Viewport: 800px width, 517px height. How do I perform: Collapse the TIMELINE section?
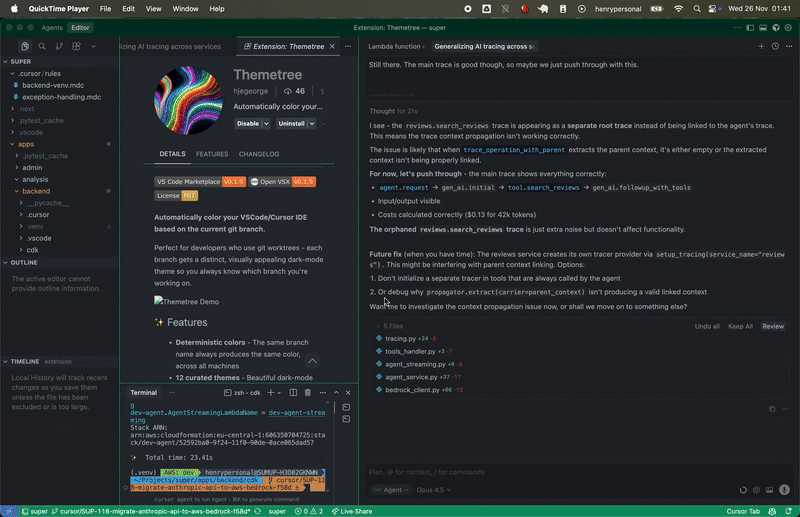coord(24,361)
